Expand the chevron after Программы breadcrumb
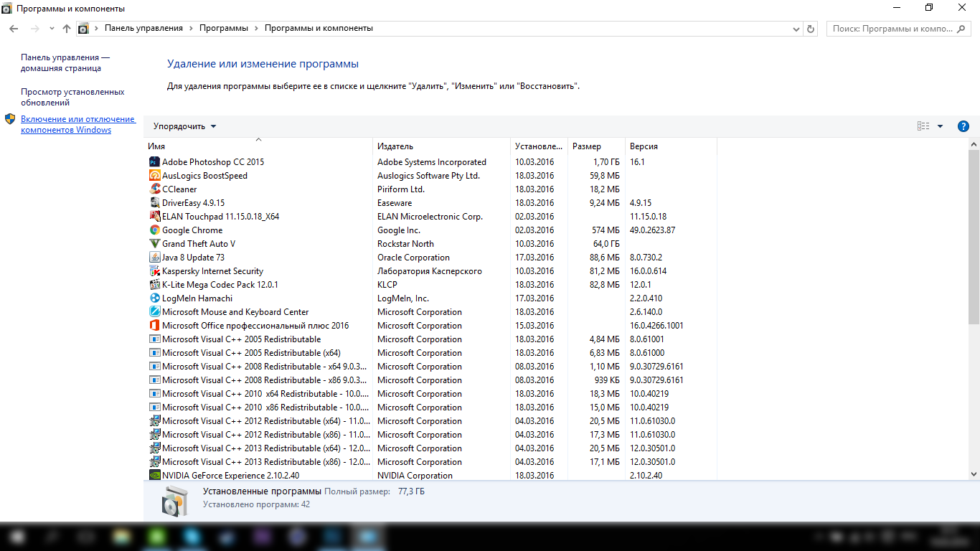The height and width of the screenshot is (551, 980). point(256,29)
